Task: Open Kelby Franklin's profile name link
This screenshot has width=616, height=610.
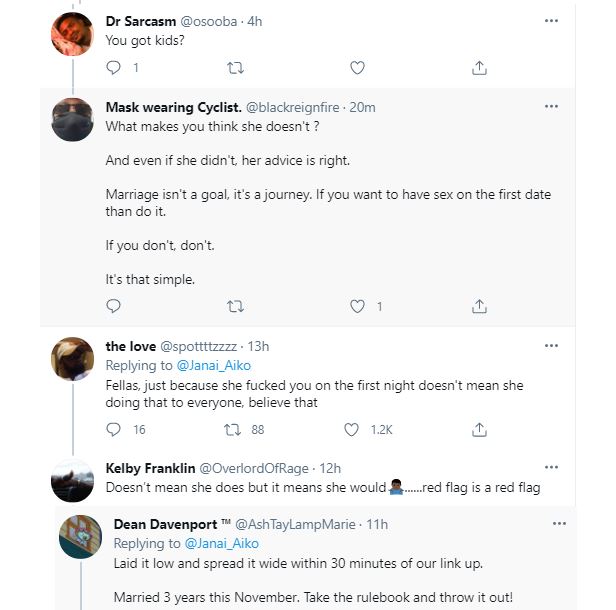Action: click(153, 467)
